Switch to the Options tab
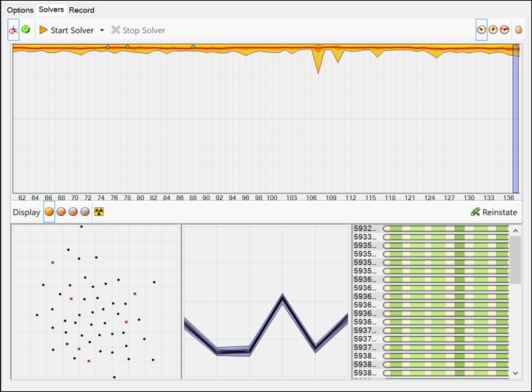Image resolution: width=532 pixels, height=392 pixels. coord(20,10)
